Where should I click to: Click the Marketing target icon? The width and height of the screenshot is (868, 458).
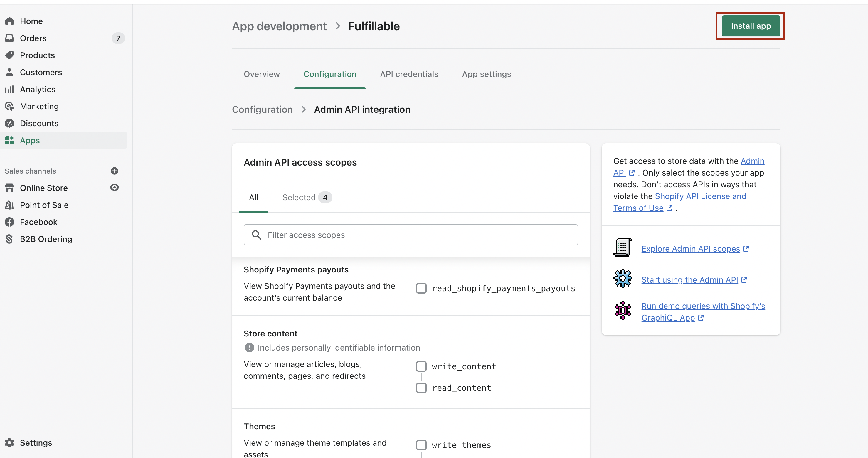(9, 106)
